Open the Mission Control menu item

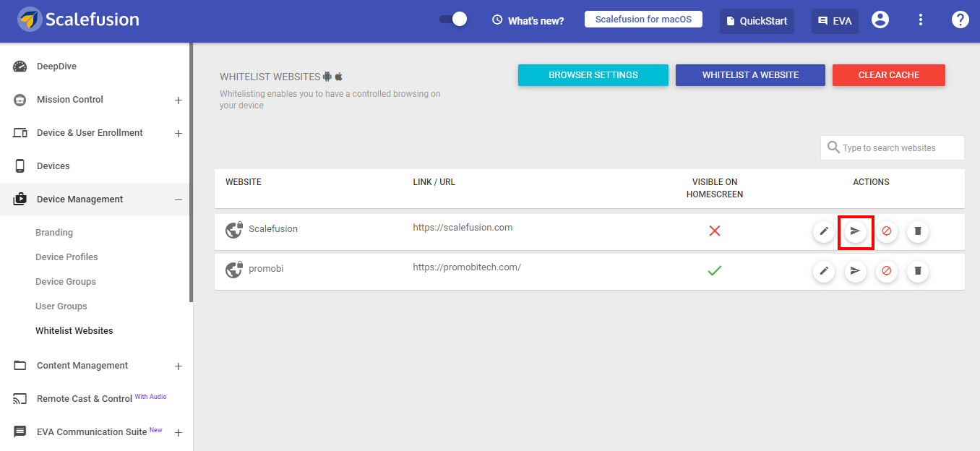pyautogui.click(x=70, y=100)
